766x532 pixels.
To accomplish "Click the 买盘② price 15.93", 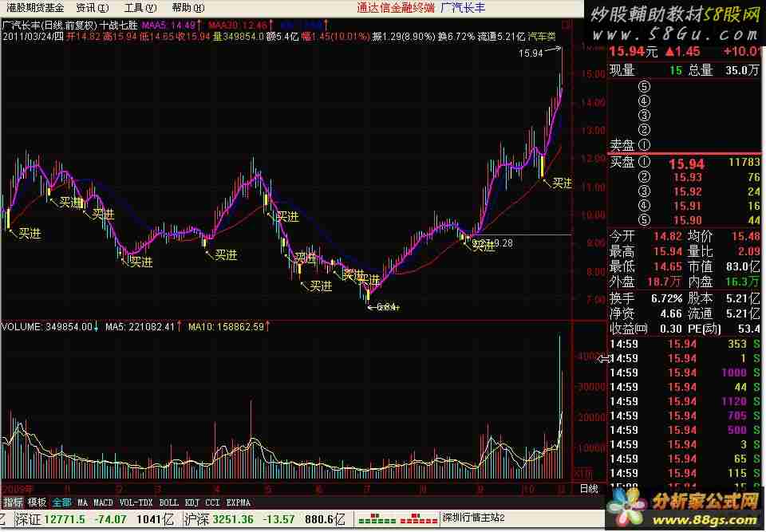I will (x=687, y=177).
